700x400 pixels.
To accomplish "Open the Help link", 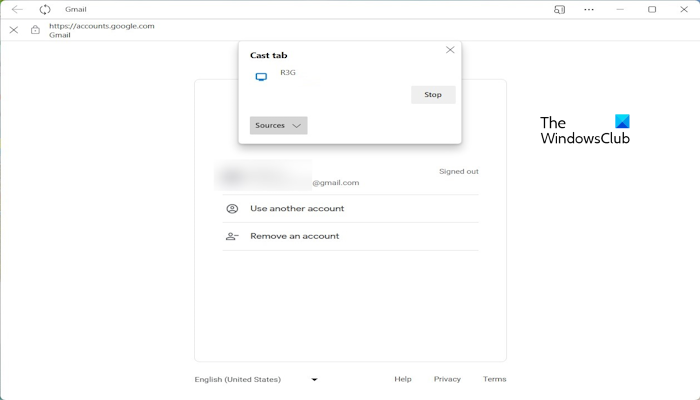I will coord(403,380).
